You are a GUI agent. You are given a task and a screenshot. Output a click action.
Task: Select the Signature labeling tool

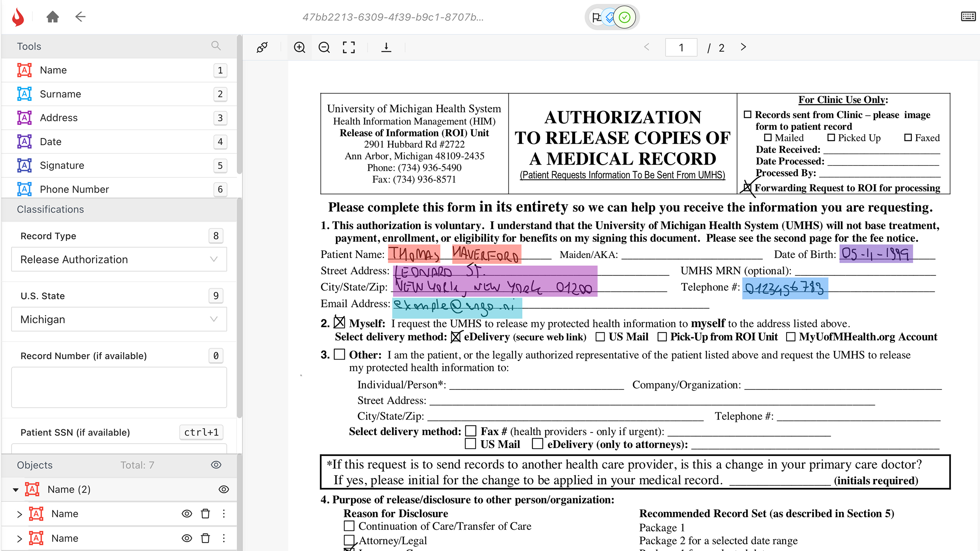pyautogui.click(x=119, y=165)
